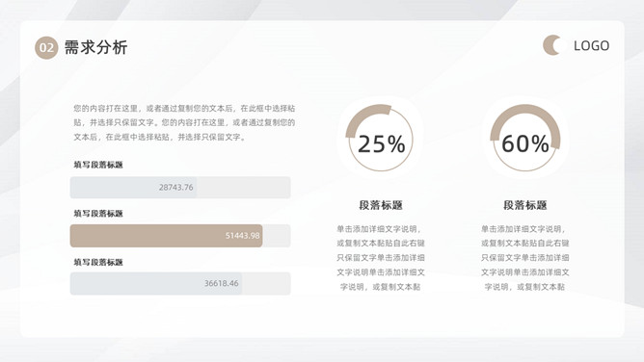The height and width of the screenshot is (362, 644).
Task: Select 段落标题 under the 25% chart
Action: pos(381,205)
